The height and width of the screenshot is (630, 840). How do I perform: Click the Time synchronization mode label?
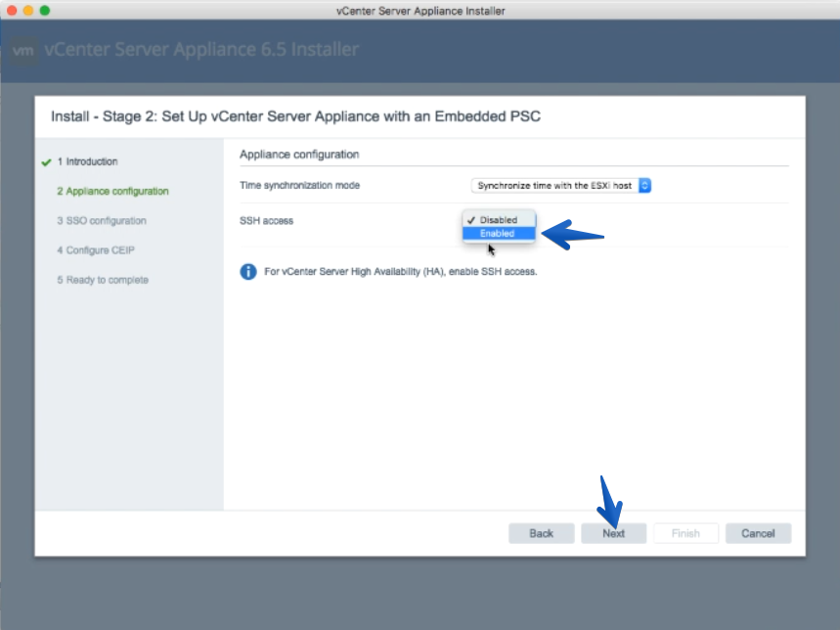299,185
